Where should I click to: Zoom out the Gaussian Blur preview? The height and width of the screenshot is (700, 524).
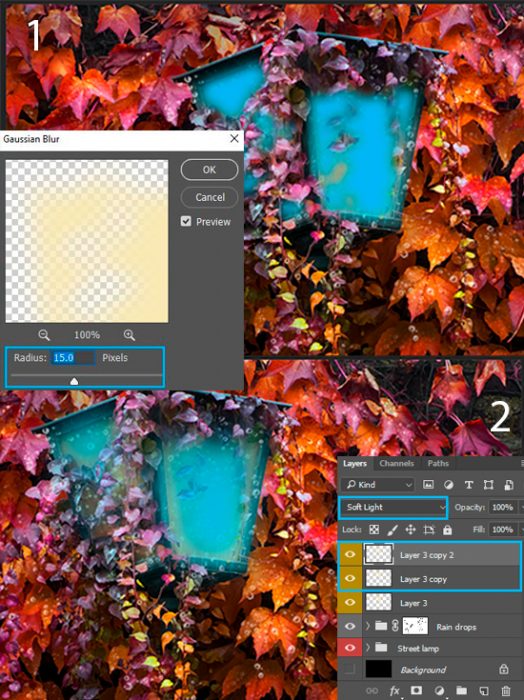[44, 335]
